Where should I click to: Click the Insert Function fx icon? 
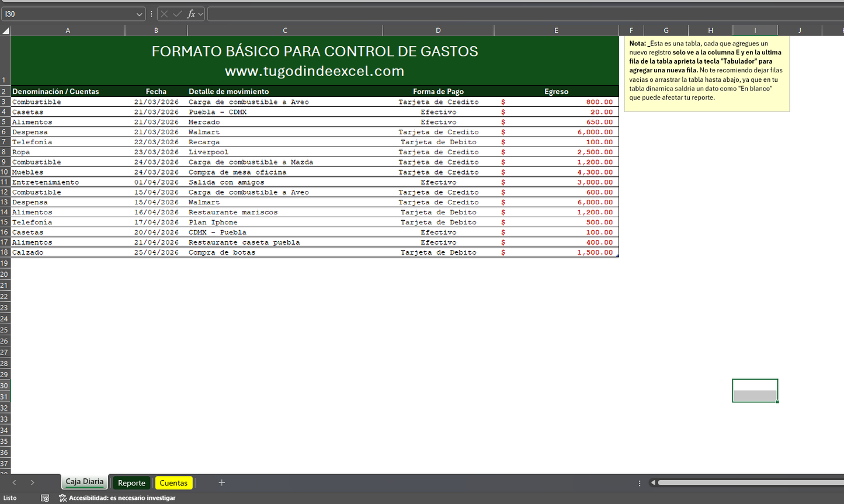click(191, 14)
